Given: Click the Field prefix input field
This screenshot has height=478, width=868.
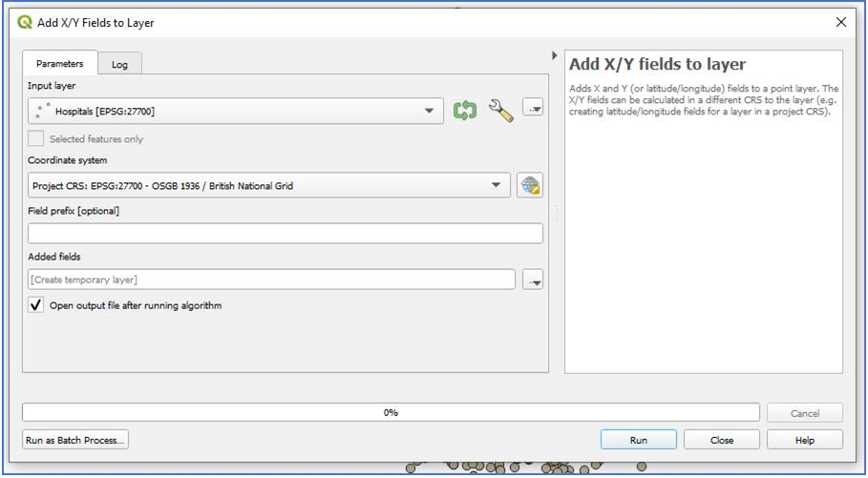Looking at the screenshot, I should [x=286, y=234].
